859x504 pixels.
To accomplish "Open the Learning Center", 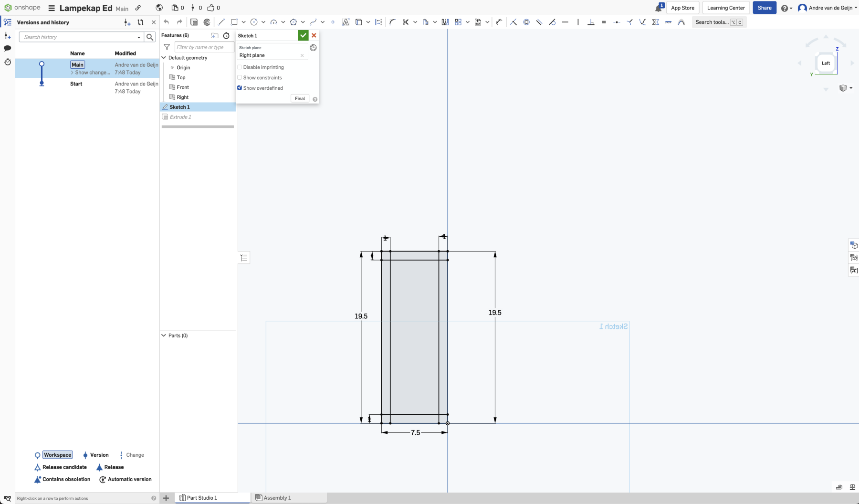I will (726, 8).
